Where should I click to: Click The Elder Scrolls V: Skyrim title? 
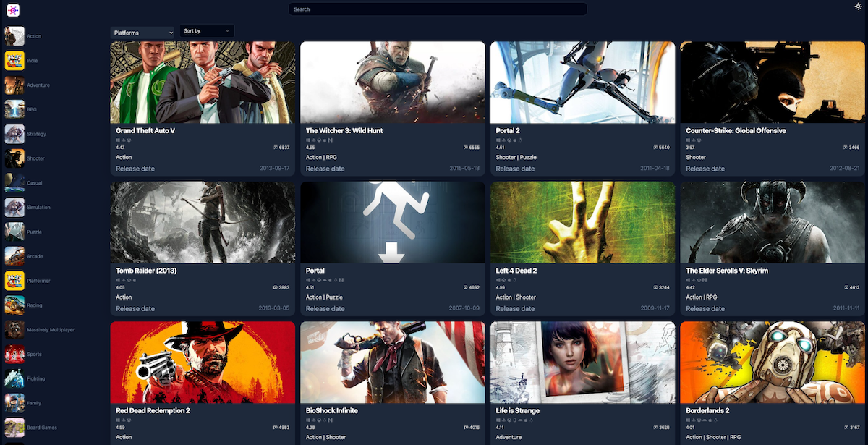[x=727, y=271]
